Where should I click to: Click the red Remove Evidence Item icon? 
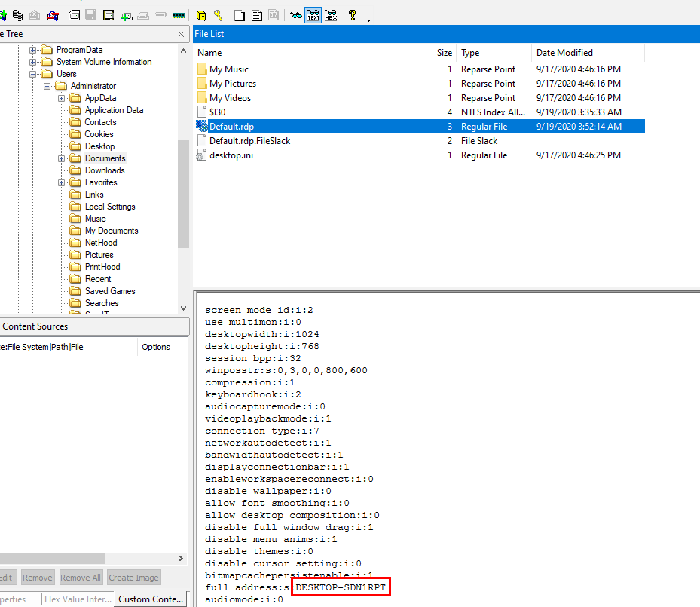pyautogui.click(x=52, y=15)
